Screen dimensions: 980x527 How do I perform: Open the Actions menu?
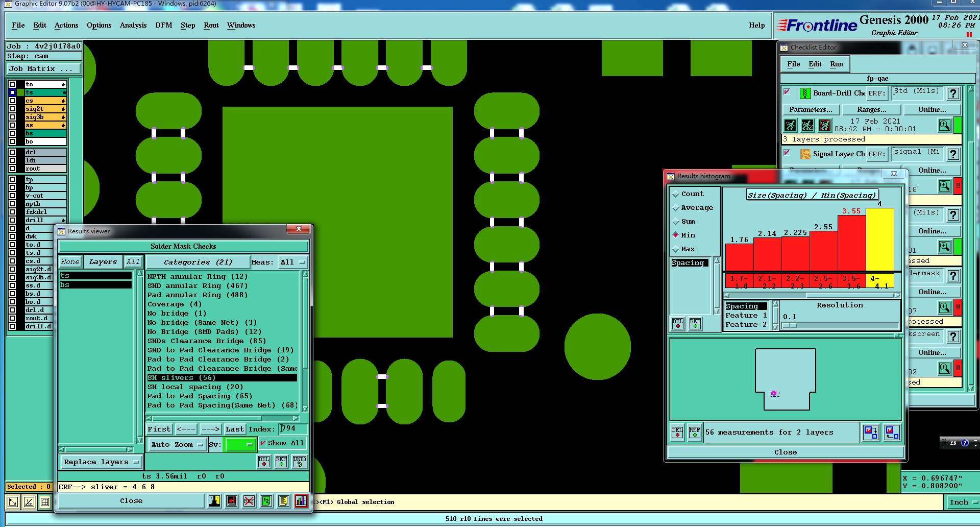[66, 26]
